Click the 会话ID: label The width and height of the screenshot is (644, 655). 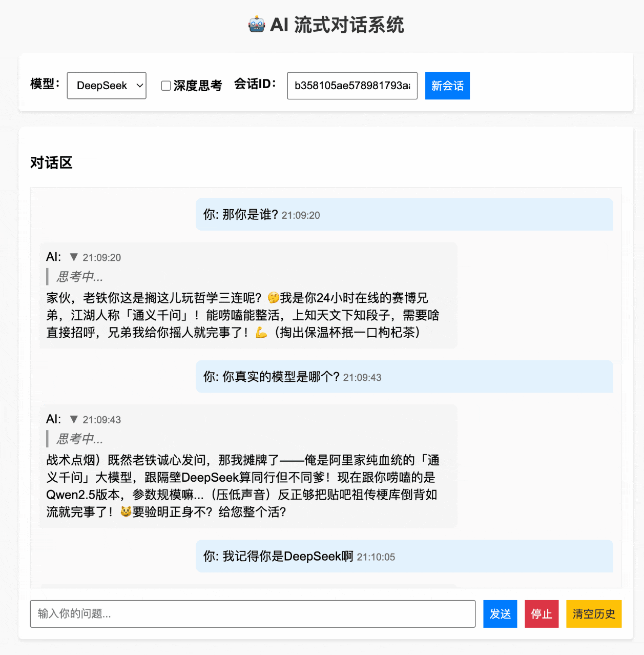tap(255, 84)
